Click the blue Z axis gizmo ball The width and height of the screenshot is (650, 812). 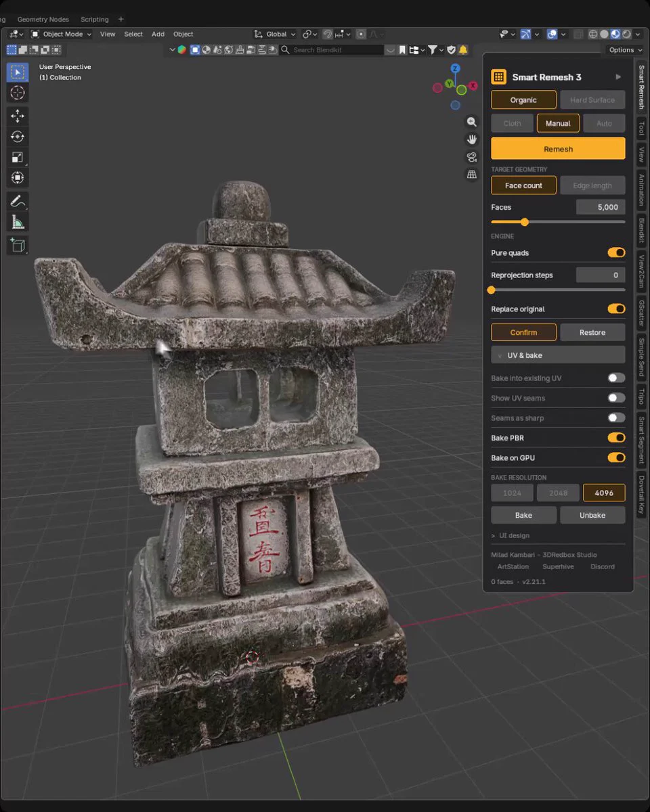(x=456, y=68)
